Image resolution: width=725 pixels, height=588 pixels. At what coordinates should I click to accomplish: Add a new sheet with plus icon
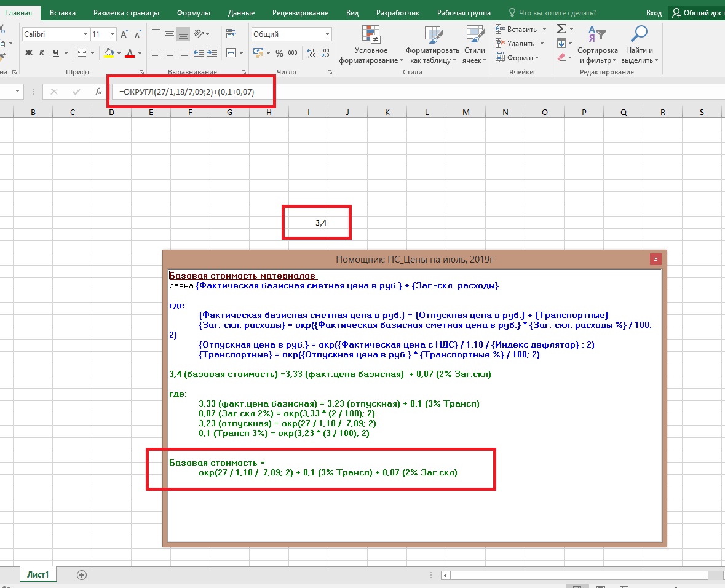[x=82, y=575]
